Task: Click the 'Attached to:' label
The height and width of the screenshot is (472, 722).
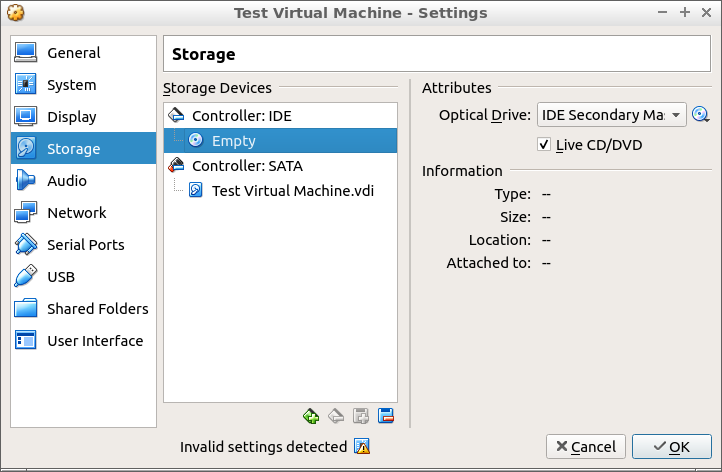Action: (x=489, y=263)
